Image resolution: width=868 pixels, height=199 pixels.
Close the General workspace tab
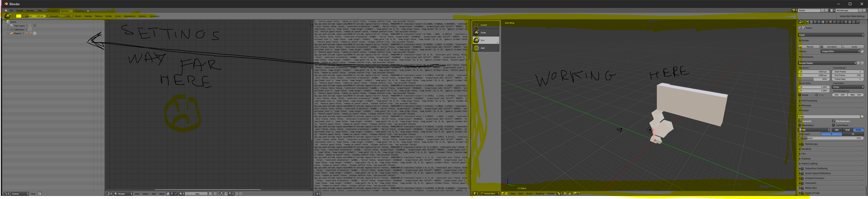(71, 11)
